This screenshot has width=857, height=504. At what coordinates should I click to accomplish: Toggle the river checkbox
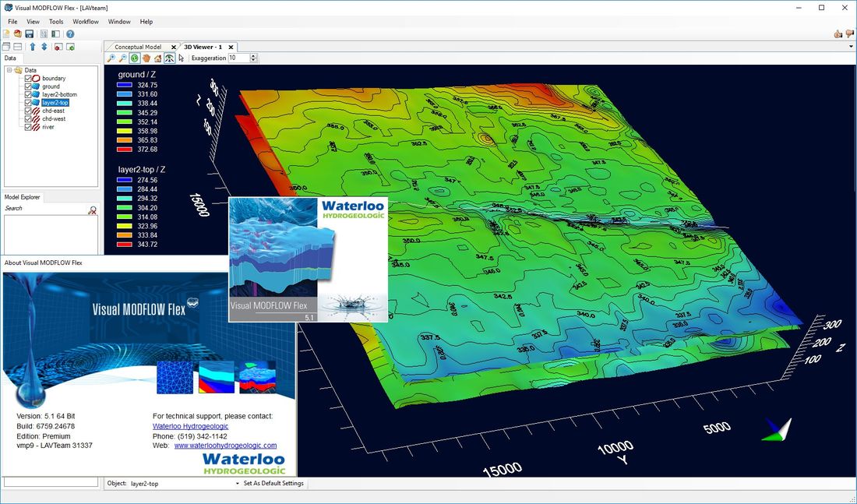[28, 127]
